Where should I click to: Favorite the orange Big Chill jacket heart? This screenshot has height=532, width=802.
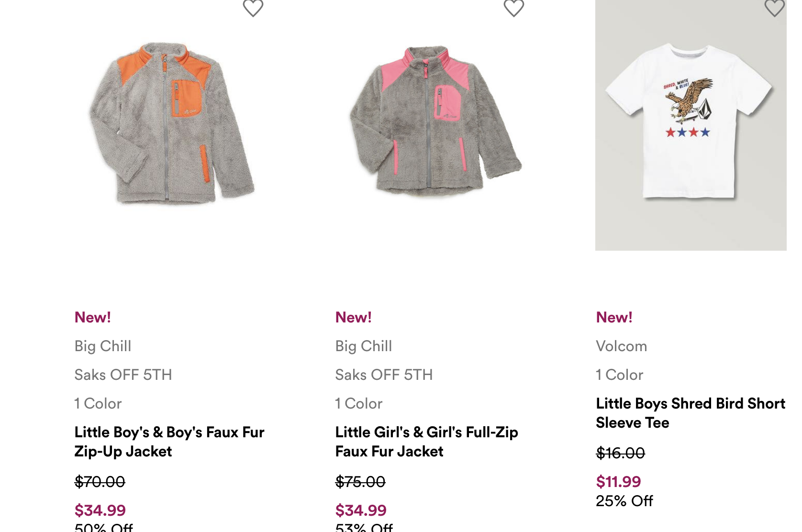253,8
